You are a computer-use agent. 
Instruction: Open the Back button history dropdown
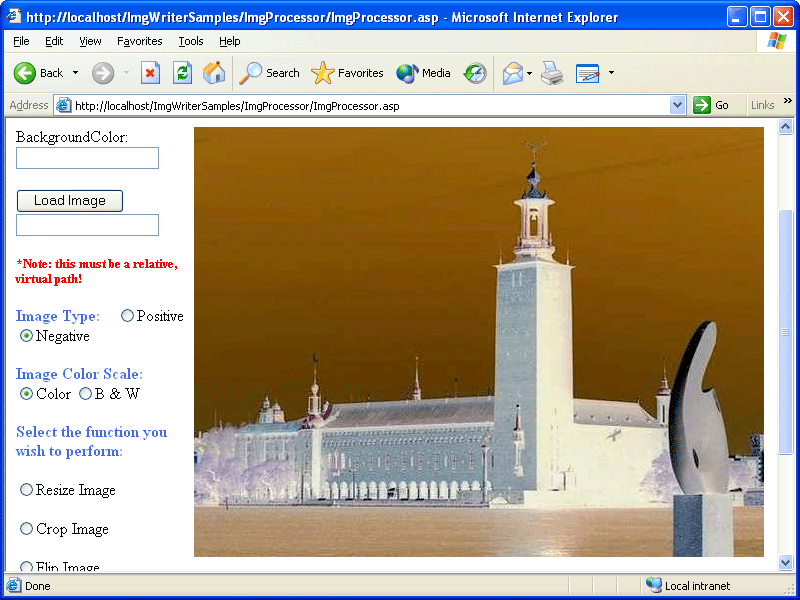(x=76, y=73)
